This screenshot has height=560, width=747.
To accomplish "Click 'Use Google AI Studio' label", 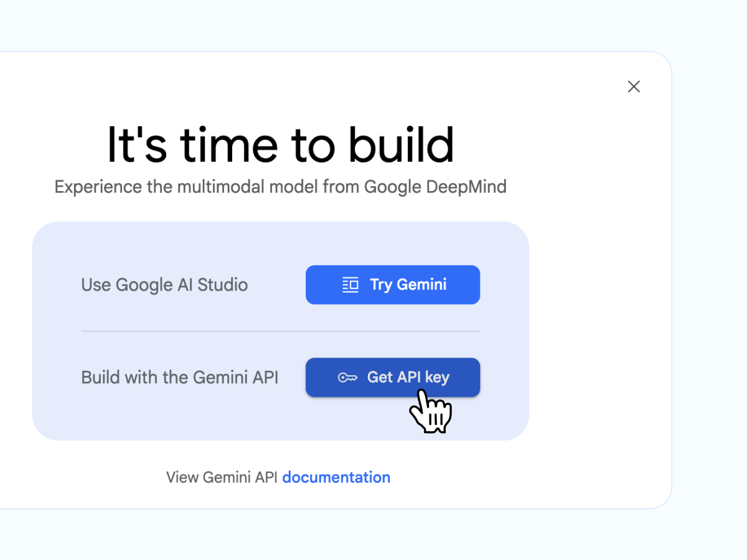I will coord(164,284).
